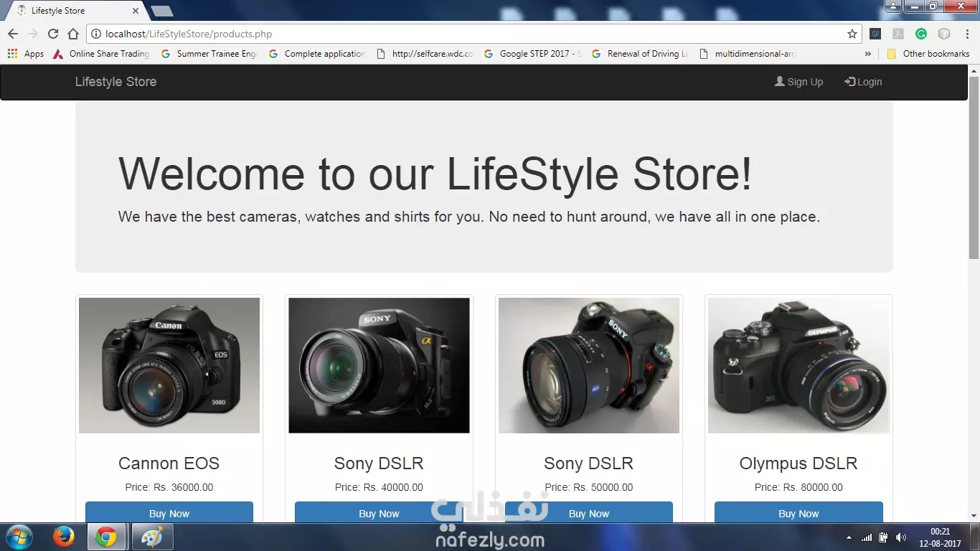Open Google STEP 2017 bookmark
The image size is (980, 551).
click(x=532, y=54)
